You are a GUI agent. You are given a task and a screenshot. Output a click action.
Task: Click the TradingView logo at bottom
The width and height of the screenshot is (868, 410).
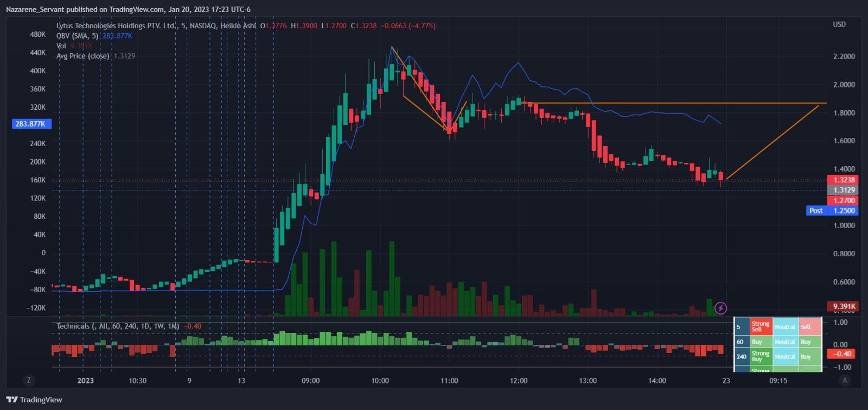click(35, 400)
